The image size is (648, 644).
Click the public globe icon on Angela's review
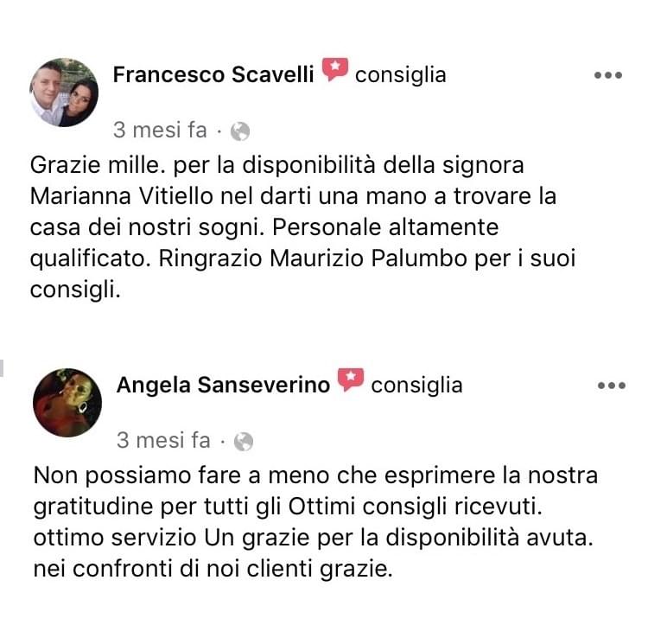[245, 442]
